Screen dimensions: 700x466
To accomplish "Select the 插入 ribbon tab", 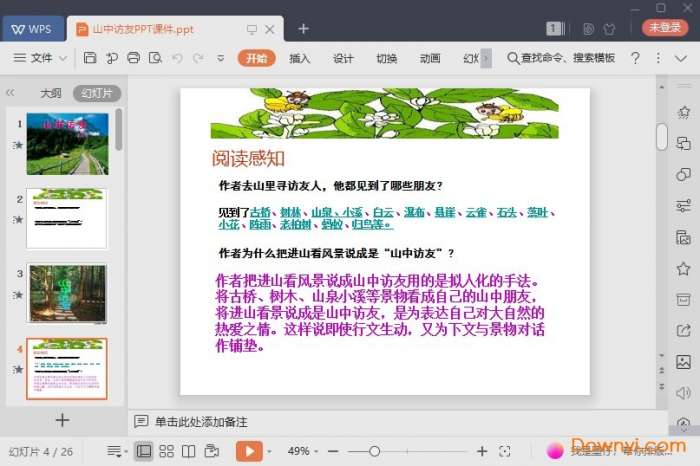I will (300, 58).
